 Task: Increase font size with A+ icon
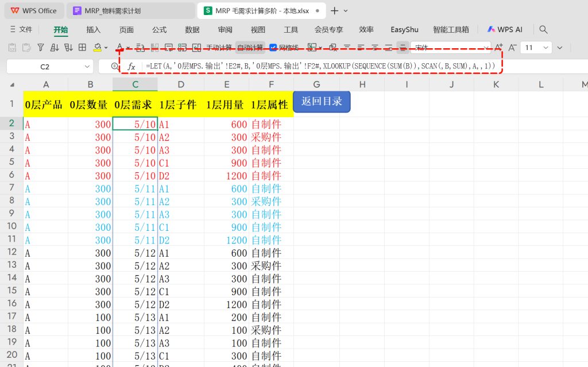[x=499, y=47]
